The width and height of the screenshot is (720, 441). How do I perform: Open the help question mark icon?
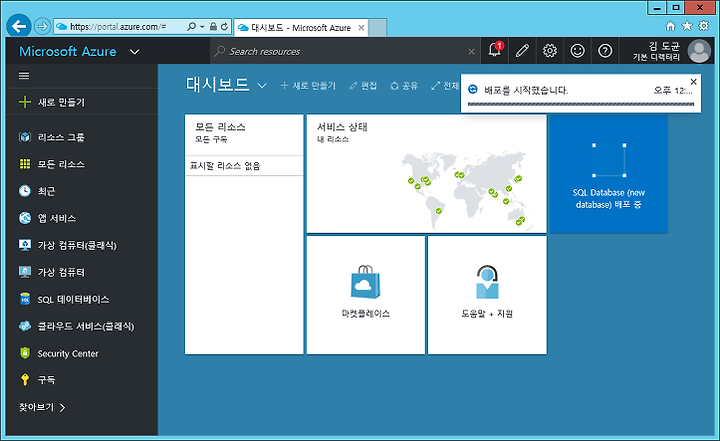coord(605,51)
